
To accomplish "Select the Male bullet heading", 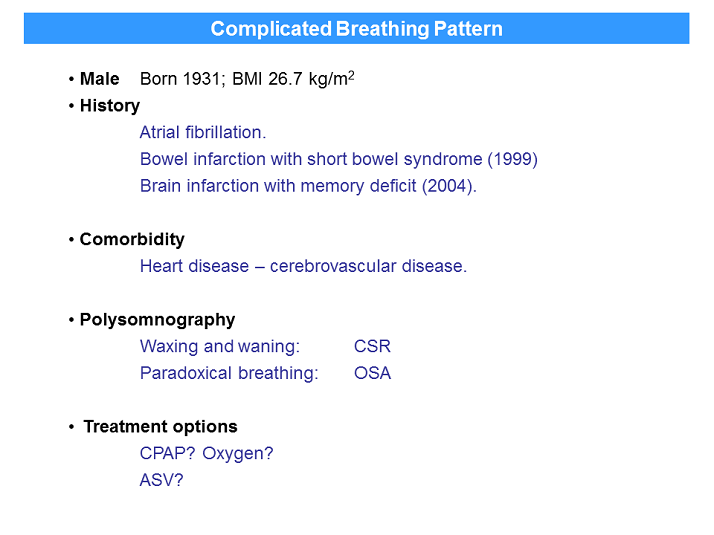I will coord(99,79).
